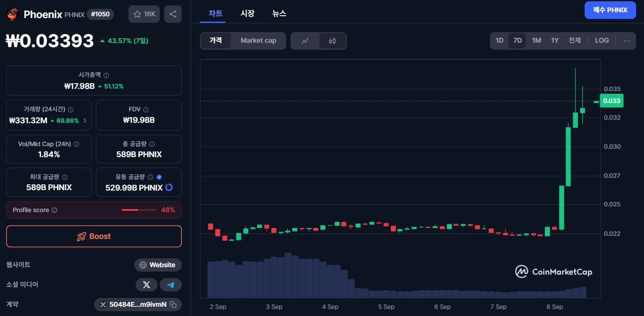644x316 pixels.
Task: Click the 5 Sep date label on axis
Action: pos(386,307)
